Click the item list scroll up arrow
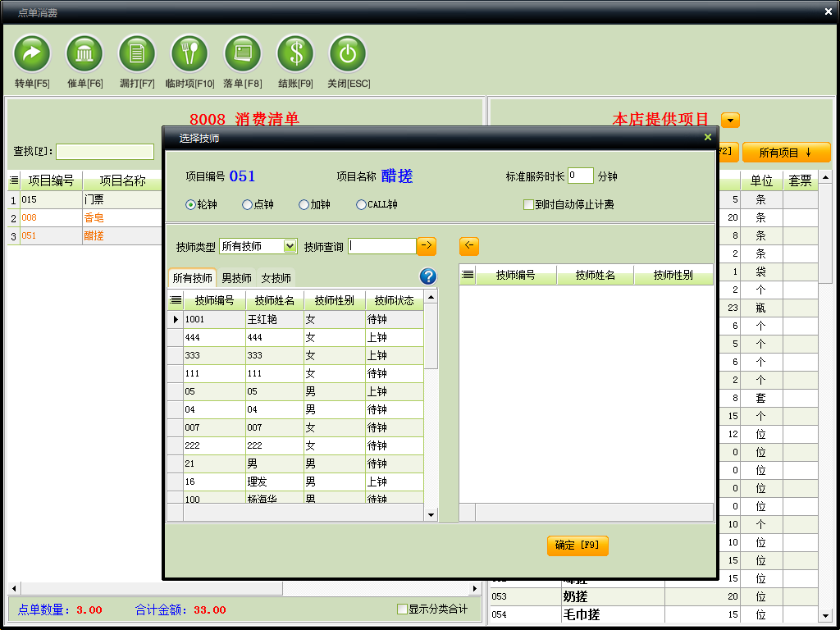Viewport: 840px width, 630px height. point(825,177)
